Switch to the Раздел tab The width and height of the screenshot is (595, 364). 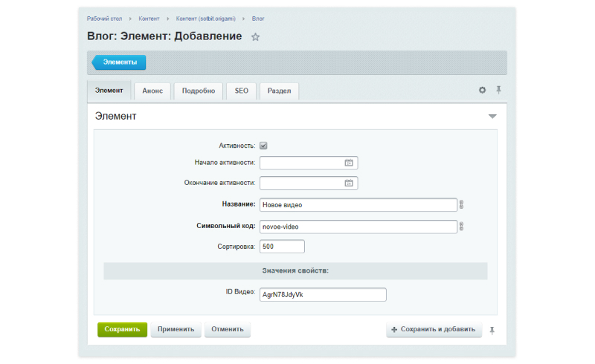pos(280,91)
